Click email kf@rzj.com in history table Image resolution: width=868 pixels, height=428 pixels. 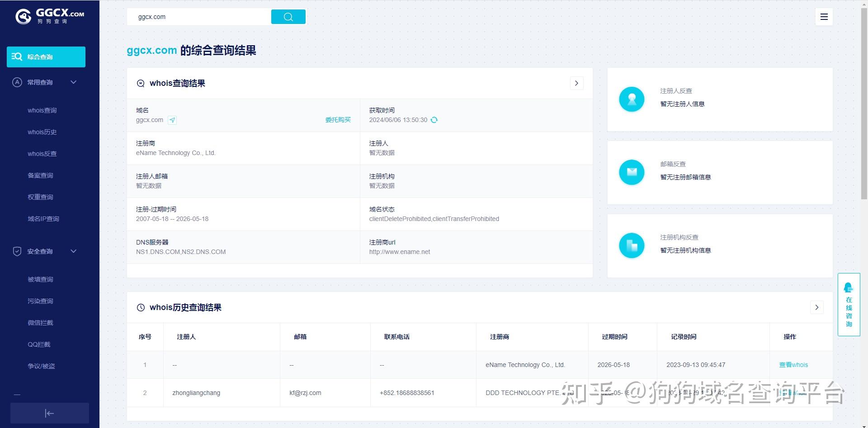pos(305,393)
